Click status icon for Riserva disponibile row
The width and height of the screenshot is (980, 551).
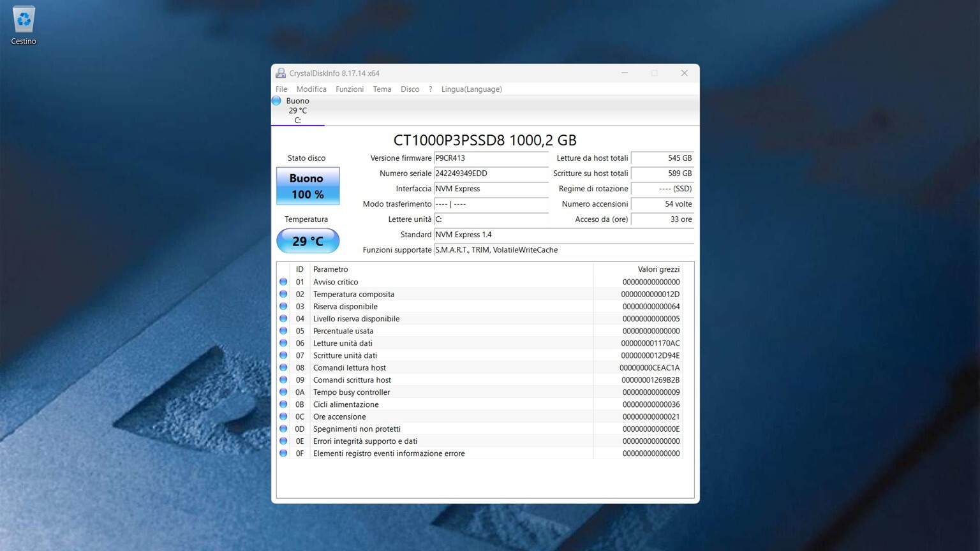(x=283, y=306)
